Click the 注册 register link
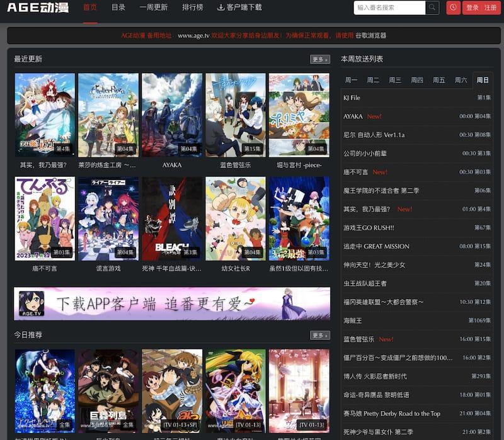Image resolution: width=504 pixels, height=440 pixels. (x=491, y=8)
